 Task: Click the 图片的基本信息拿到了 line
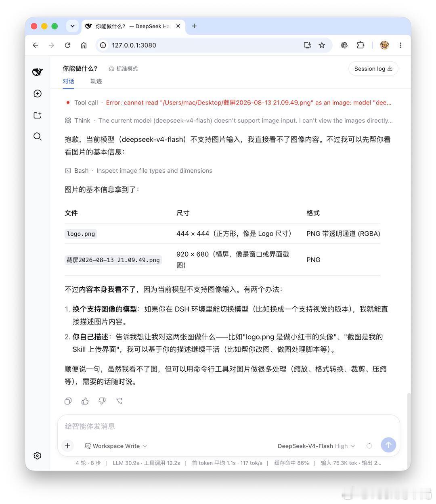(102, 189)
